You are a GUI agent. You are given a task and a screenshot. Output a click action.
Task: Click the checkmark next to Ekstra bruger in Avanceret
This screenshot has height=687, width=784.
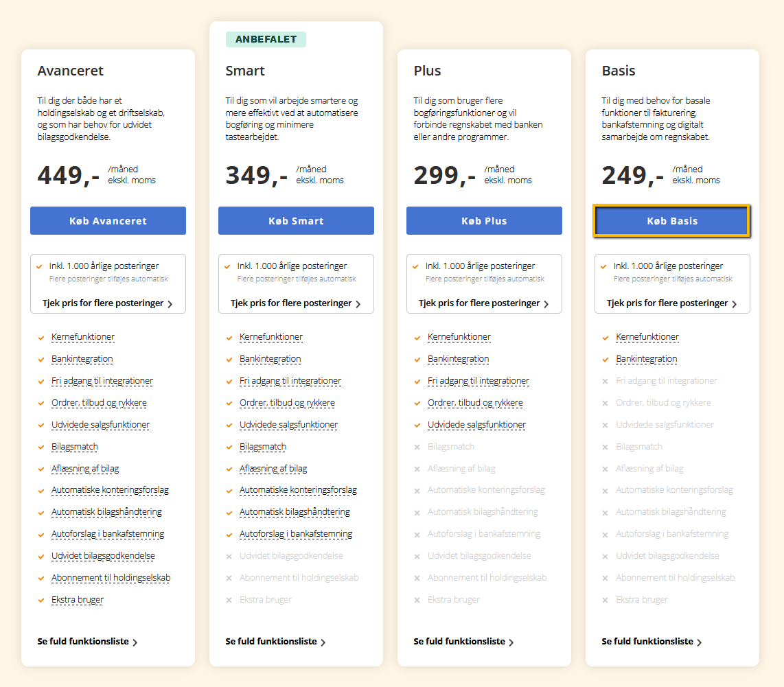click(x=41, y=601)
